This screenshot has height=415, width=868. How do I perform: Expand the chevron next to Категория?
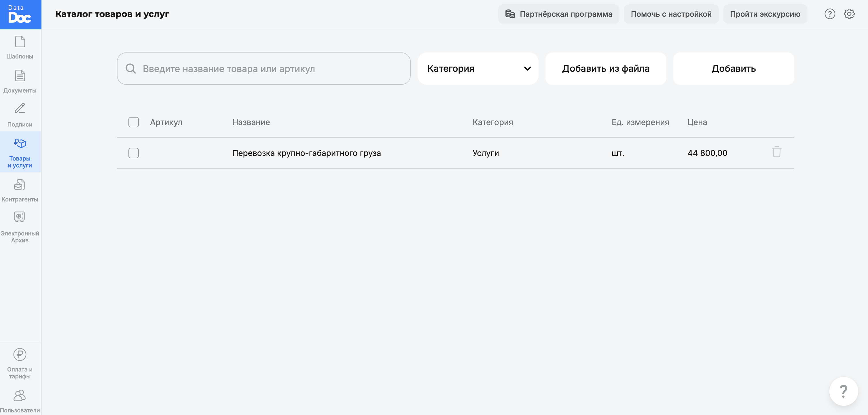(x=527, y=68)
